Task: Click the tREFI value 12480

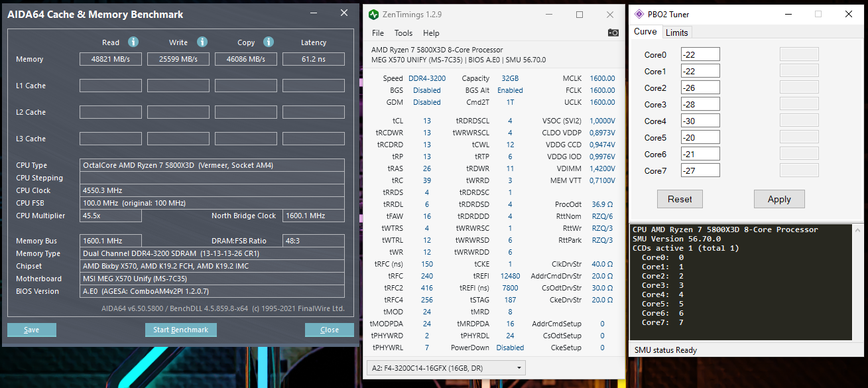Action: click(x=510, y=276)
